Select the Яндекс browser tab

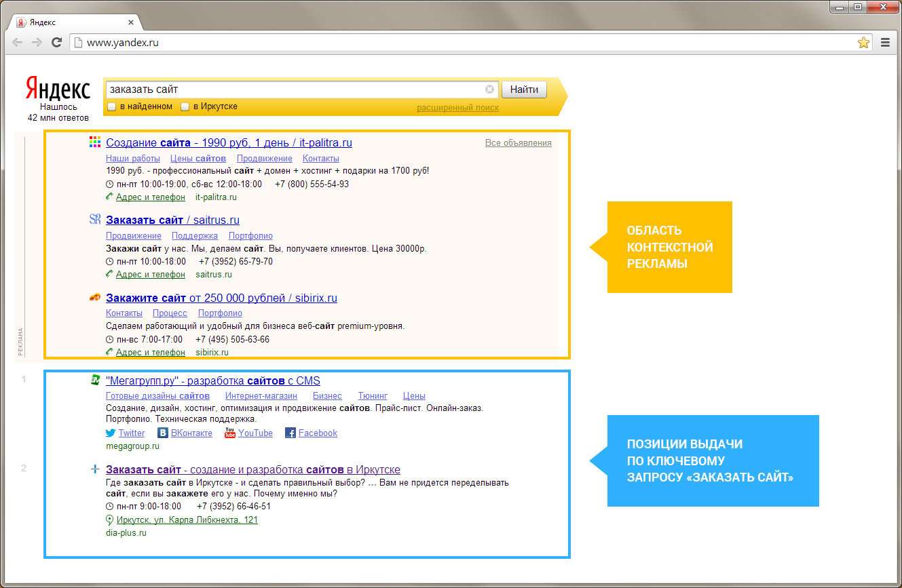click(x=75, y=22)
